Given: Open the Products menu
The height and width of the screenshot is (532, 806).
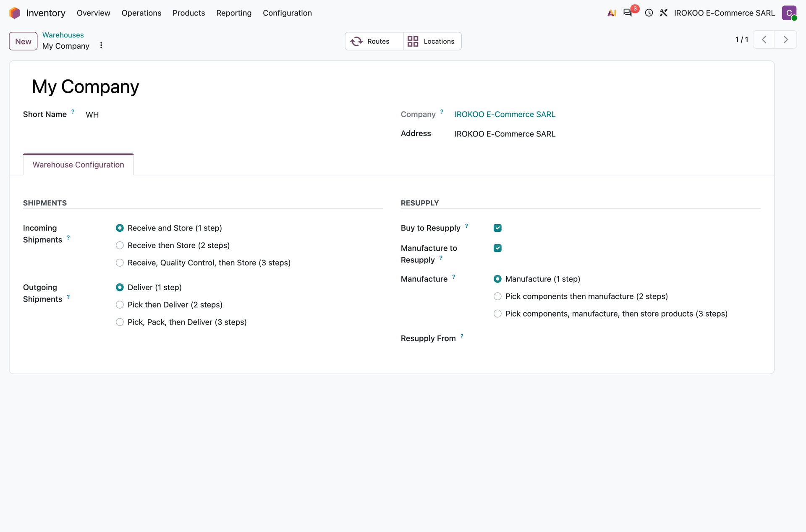Looking at the screenshot, I should 188,13.
